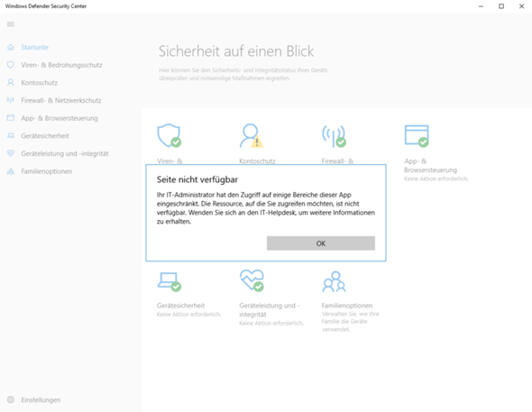This screenshot has height=412, width=532.
Task: Open Geräteleistung und -integrität from the sidebar
Action: click(65, 153)
